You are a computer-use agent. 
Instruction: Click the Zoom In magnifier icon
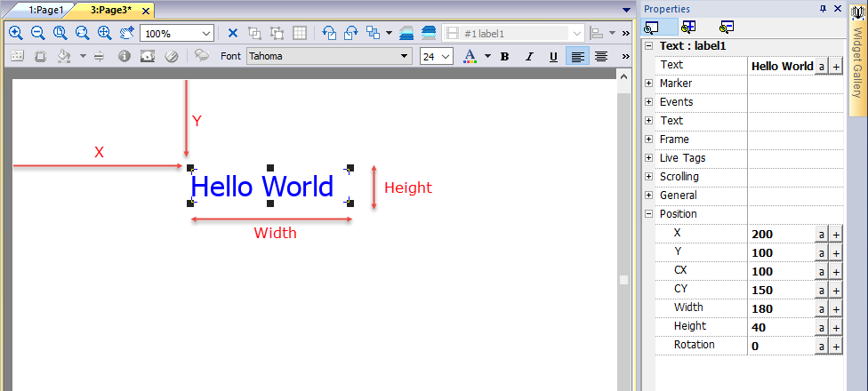point(16,33)
